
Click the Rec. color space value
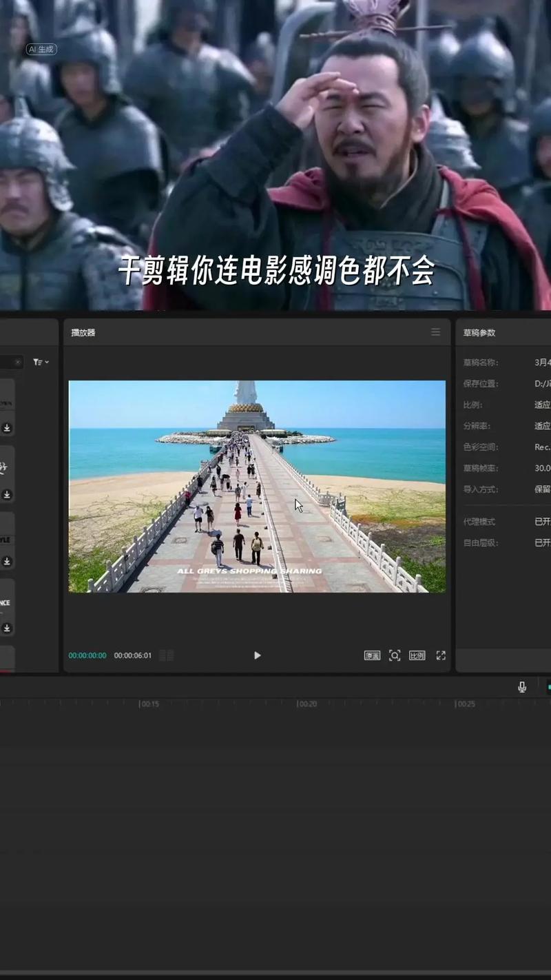pyautogui.click(x=543, y=447)
